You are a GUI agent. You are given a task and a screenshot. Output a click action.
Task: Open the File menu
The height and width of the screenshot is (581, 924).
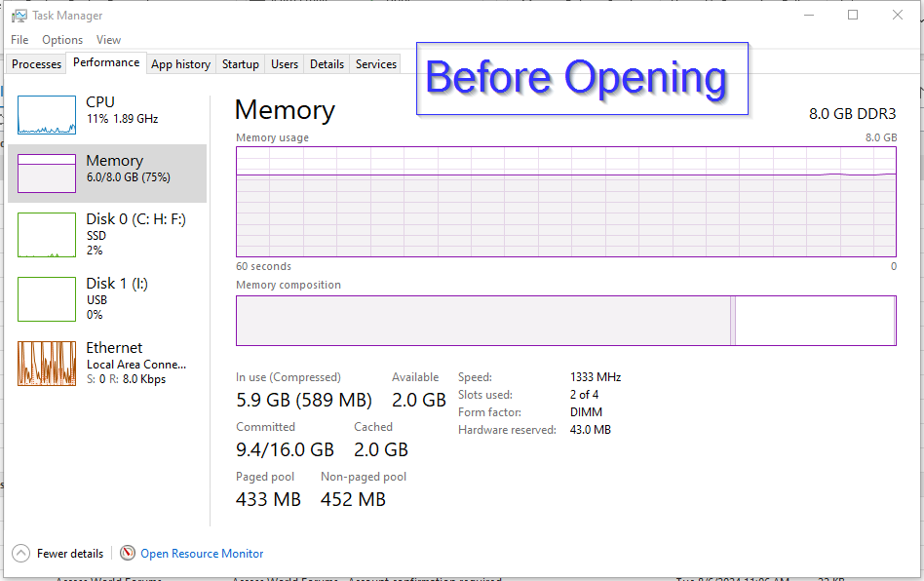19,40
